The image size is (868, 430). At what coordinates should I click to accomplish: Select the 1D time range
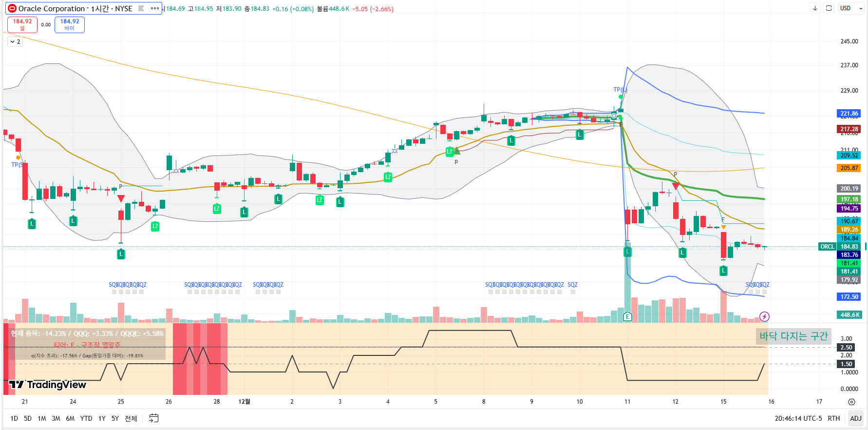pyautogui.click(x=14, y=418)
